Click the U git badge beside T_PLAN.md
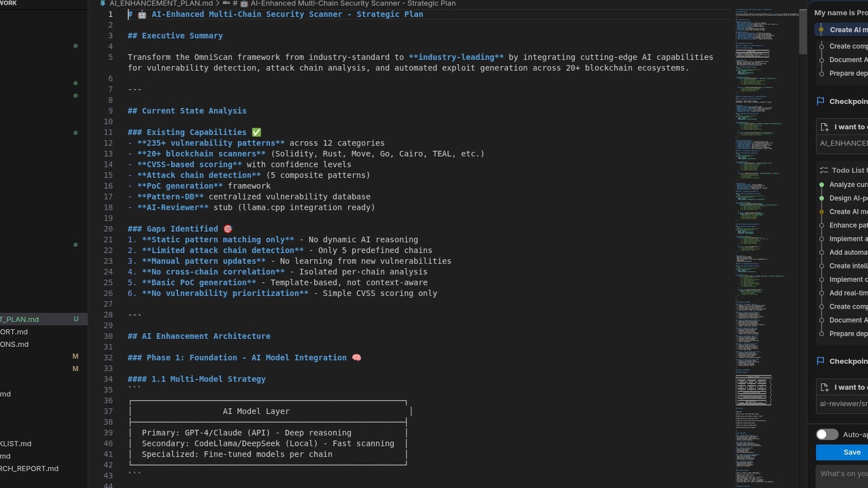 click(x=76, y=319)
